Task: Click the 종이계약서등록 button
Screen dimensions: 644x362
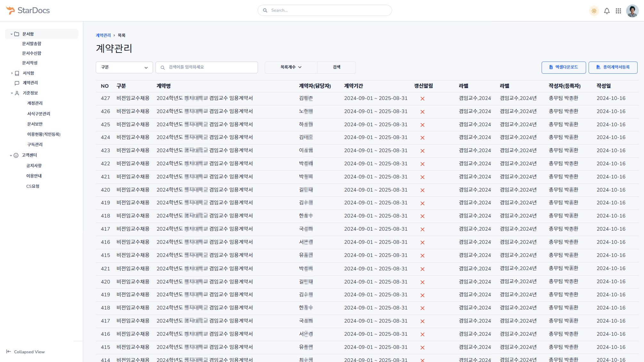Action: click(613, 68)
